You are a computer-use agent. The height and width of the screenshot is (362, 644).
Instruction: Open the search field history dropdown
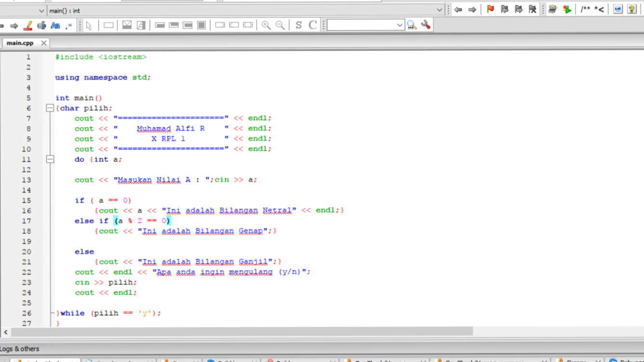click(x=400, y=25)
